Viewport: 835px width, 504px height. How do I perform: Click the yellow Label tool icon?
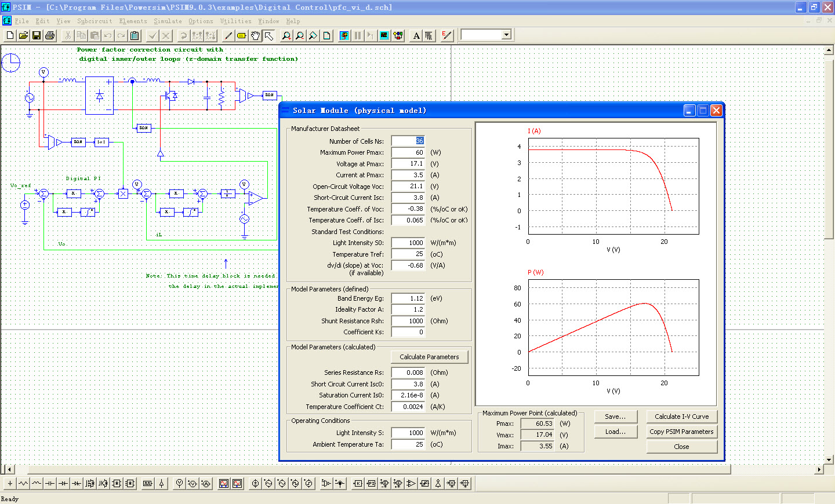242,35
